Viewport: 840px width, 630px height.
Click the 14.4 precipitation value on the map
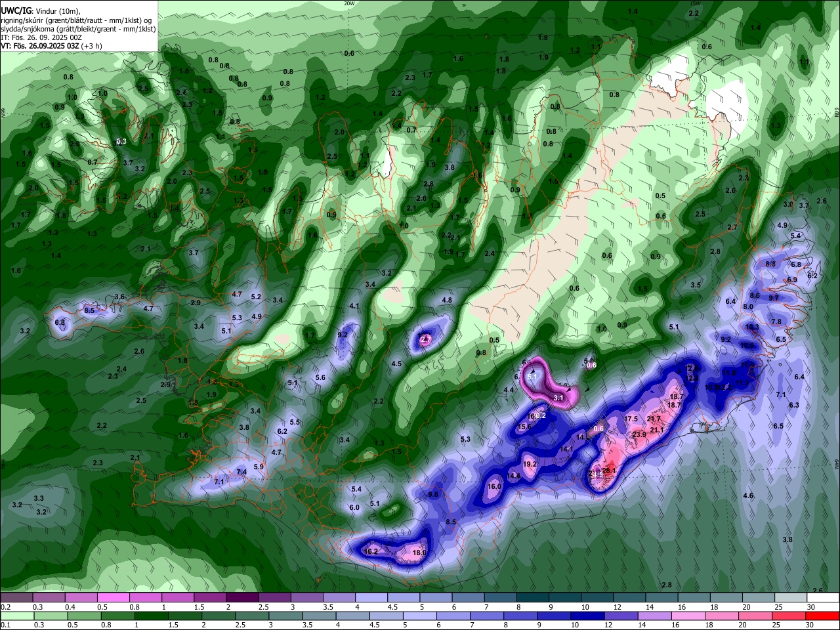pyautogui.click(x=513, y=476)
